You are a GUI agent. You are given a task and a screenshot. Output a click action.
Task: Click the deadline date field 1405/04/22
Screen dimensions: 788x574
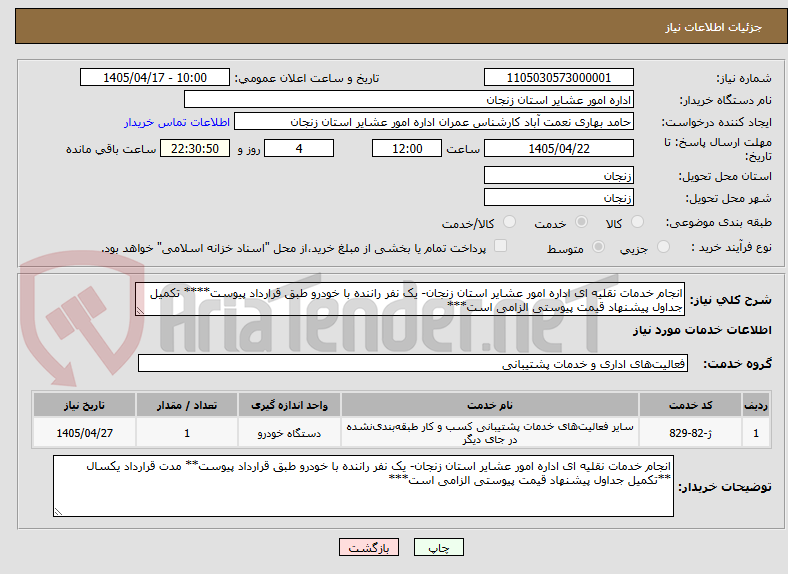(x=558, y=148)
